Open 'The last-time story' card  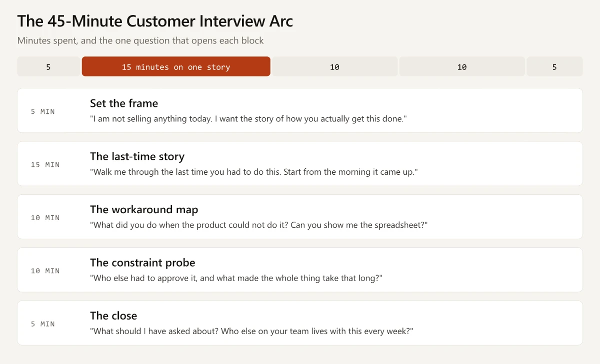tap(300, 164)
